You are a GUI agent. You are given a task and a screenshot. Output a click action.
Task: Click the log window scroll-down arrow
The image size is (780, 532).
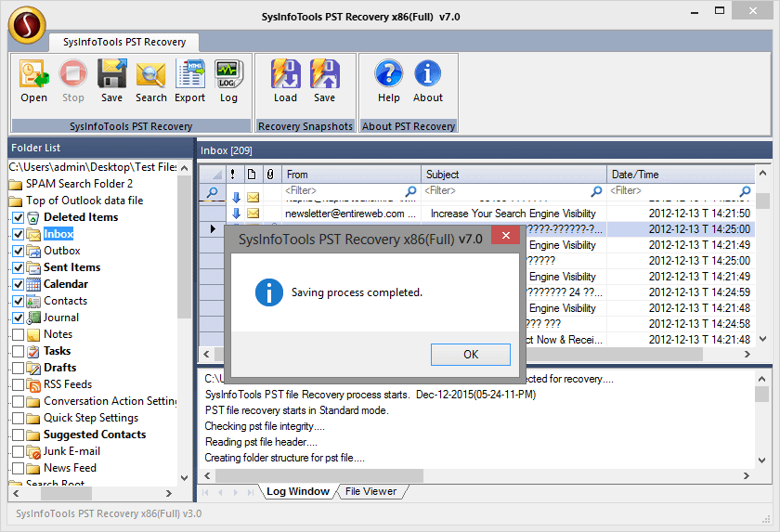(x=761, y=460)
